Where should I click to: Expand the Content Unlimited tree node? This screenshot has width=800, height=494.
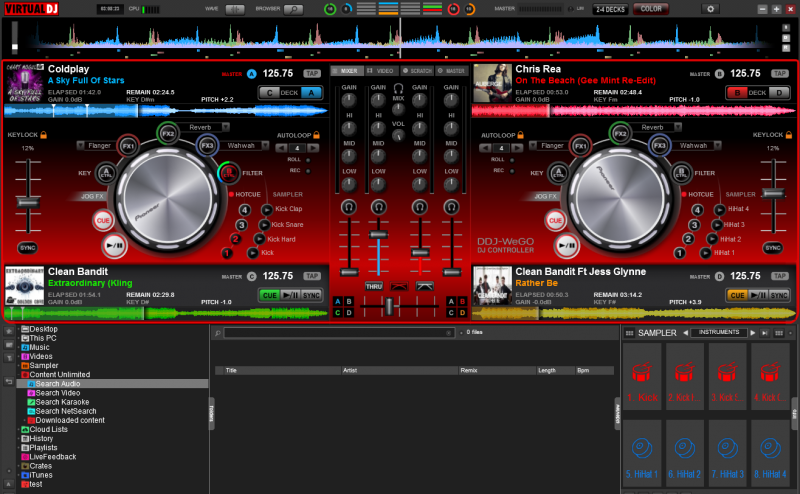click(x=18, y=375)
